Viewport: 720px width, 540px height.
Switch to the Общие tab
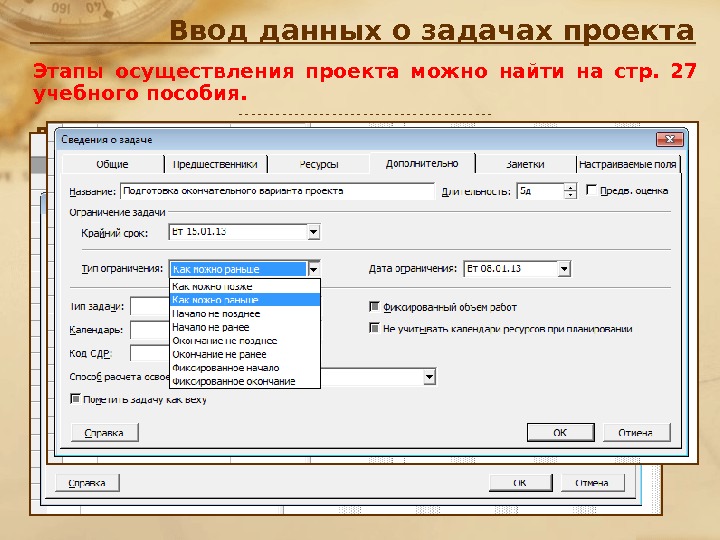[112, 164]
